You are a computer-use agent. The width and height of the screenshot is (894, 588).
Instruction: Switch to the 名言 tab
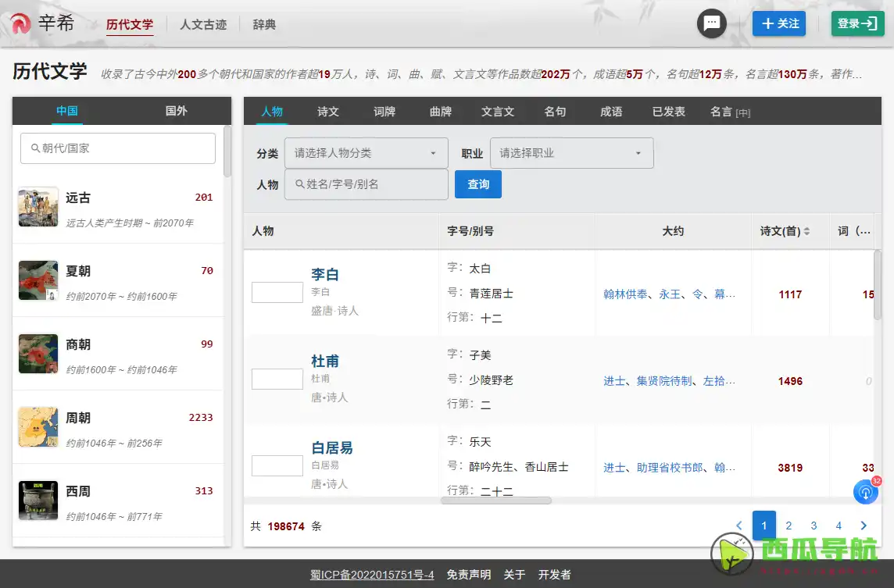pyautogui.click(x=730, y=112)
